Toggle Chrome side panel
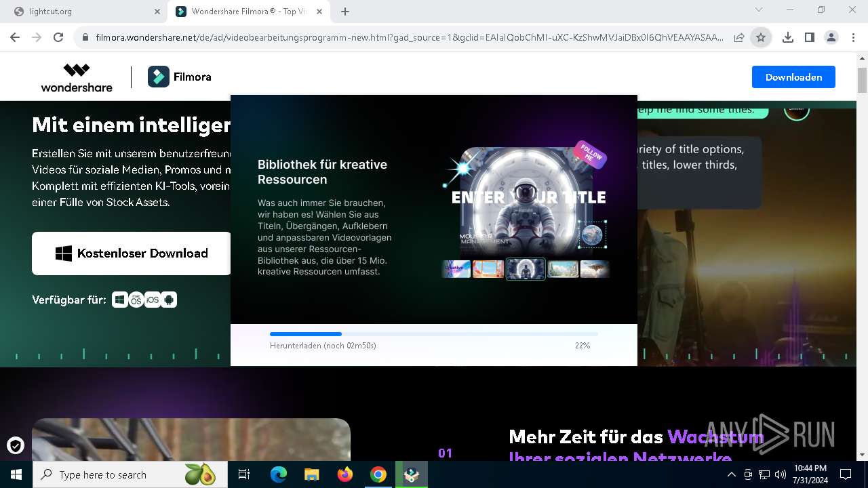Screen dimensions: 868x488 [x=810, y=38]
